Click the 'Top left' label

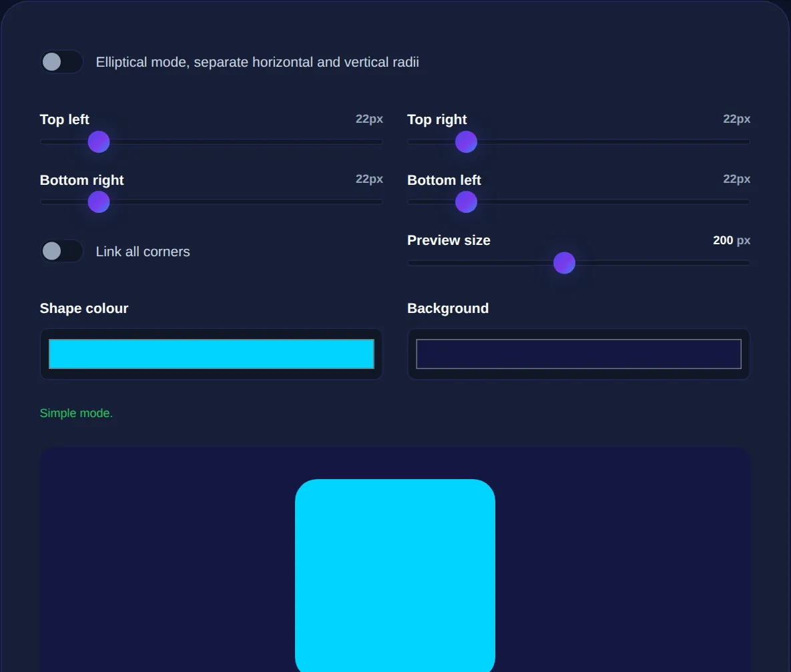tap(65, 119)
